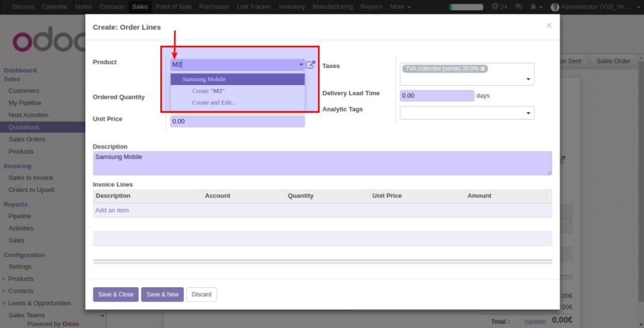
Task: Click the Delivery Lead Time field
Action: [436, 96]
